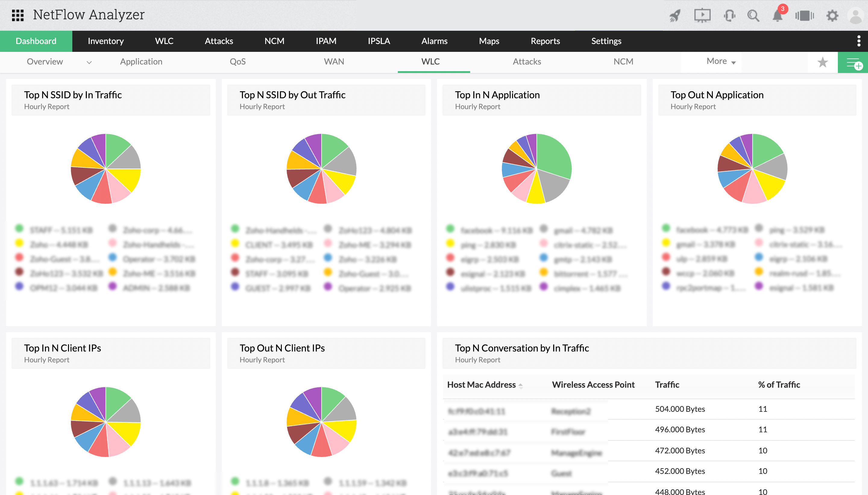The image size is (868, 495).
Task: Open global search with the magnifier icon
Action: [753, 16]
